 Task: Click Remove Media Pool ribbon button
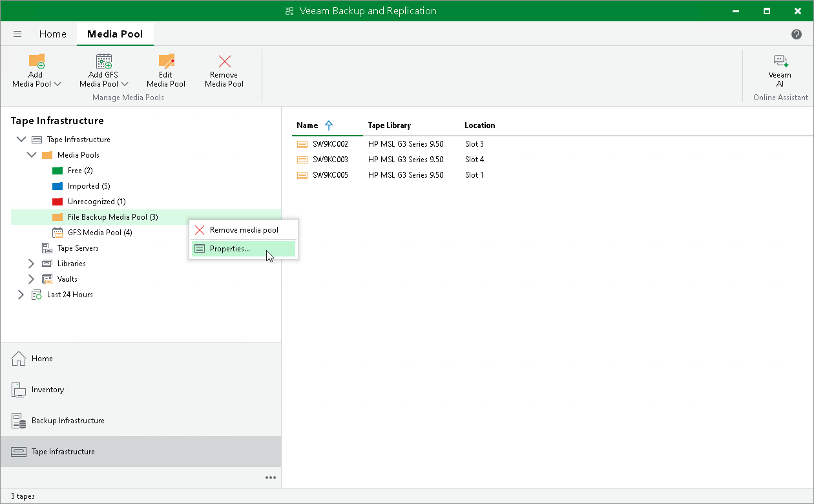[224, 70]
